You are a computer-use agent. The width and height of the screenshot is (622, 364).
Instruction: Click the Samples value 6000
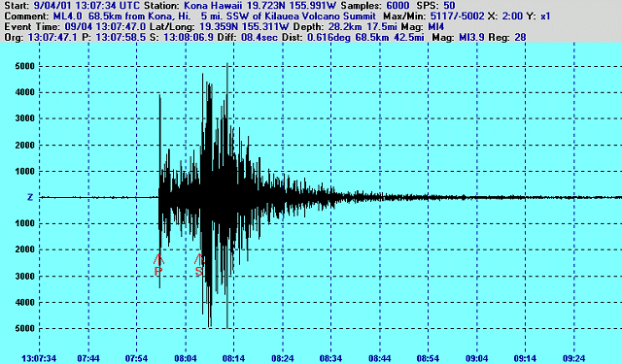point(397,6)
